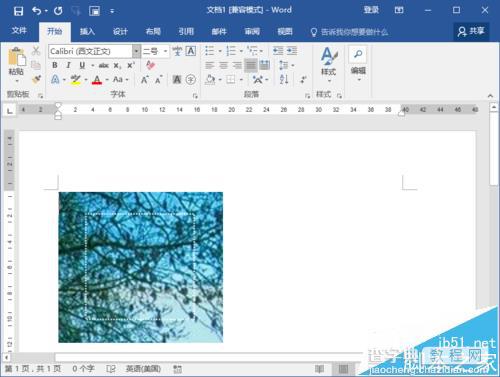500x377 pixels.
Task: Click the Copy icon
Action: (x=36, y=65)
